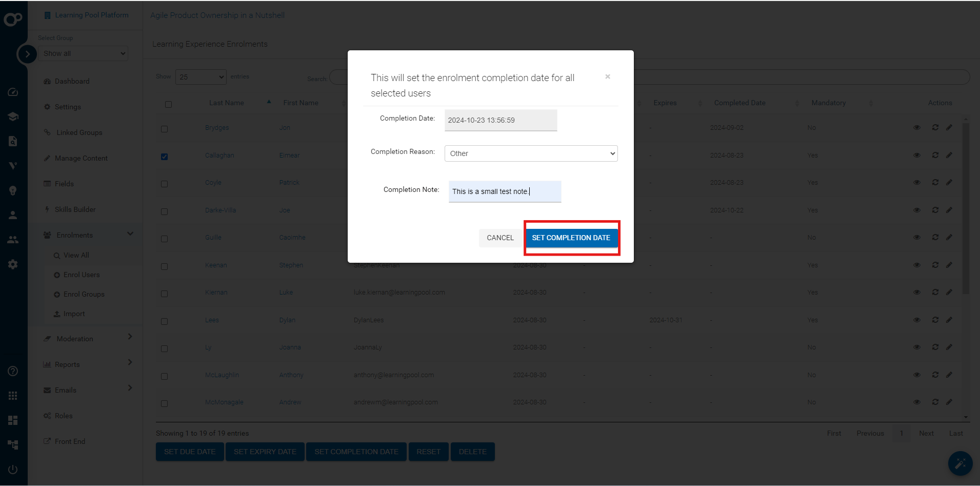This screenshot has width=980, height=486.
Task: Open the Completion Reason dropdown showing Other
Action: [x=530, y=153]
